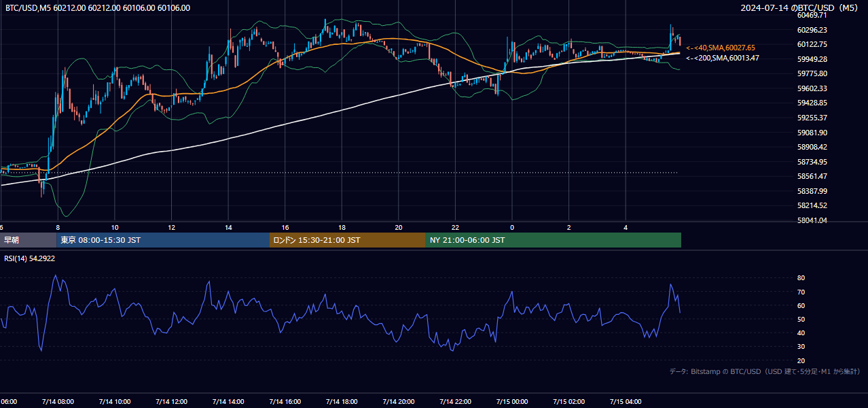Click the 60469.71 price axis label

812,15
